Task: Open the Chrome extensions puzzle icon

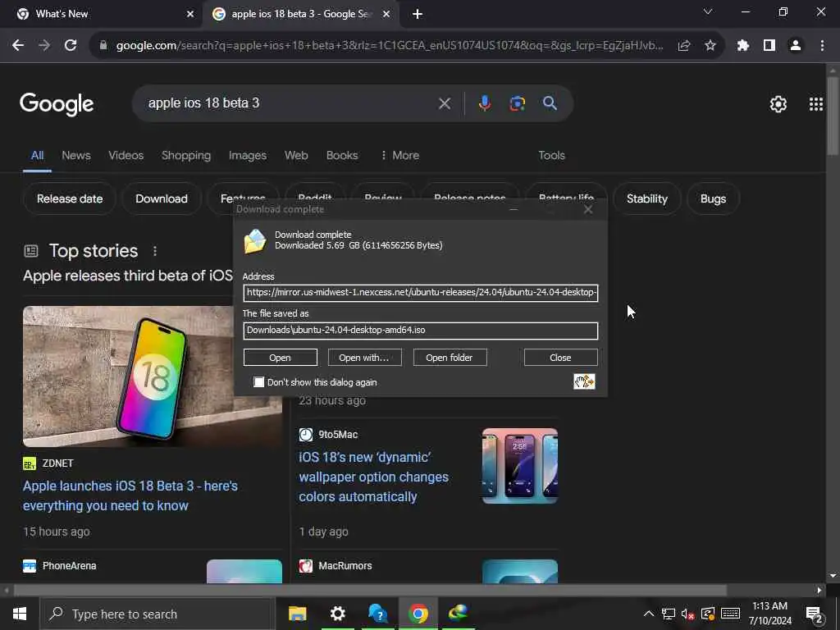Action: point(742,46)
